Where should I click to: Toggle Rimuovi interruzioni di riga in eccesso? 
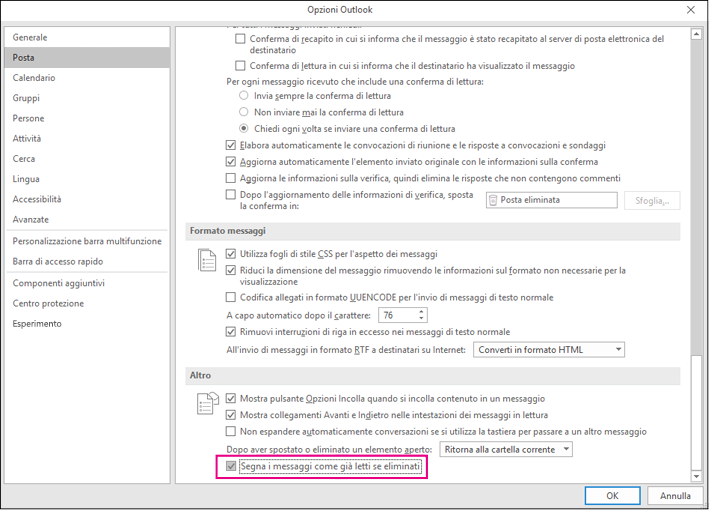click(x=231, y=331)
